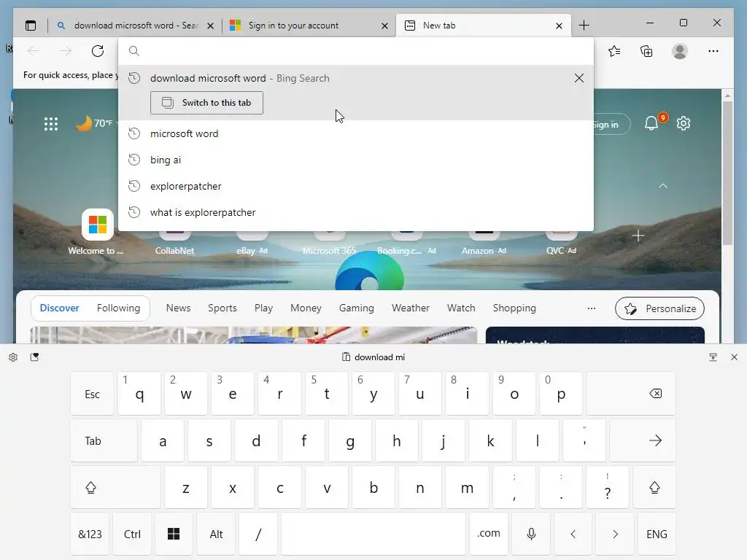The height and width of the screenshot is (560, 747).
Task: Select the Discover feed tab
Action: tap(60, 308)
